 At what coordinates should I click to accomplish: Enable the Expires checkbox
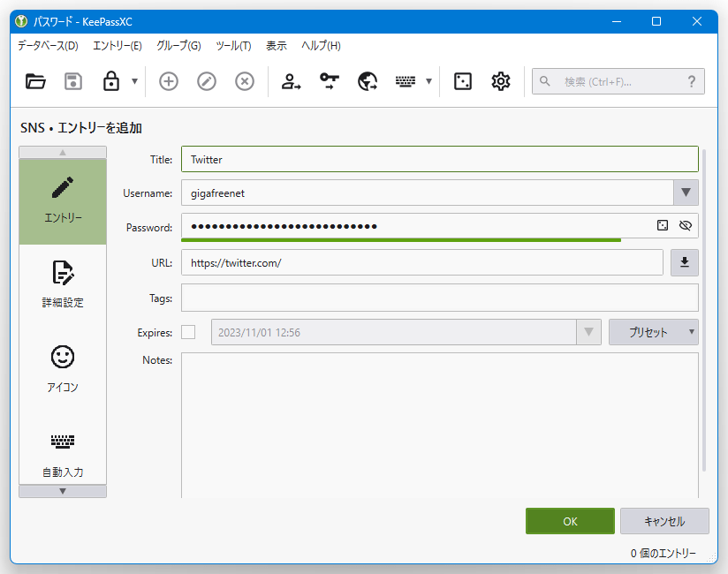coord(188,332)
